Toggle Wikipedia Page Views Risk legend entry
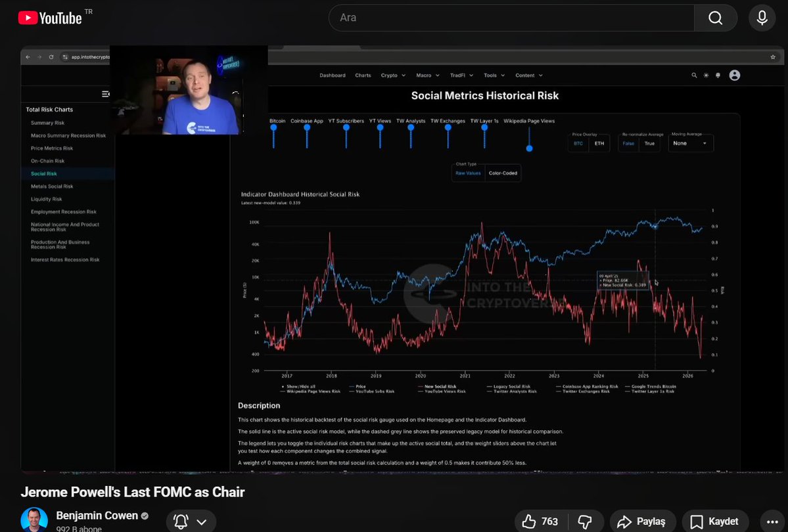The width and height of the screenshot is (788, 532). pos(311,391)
